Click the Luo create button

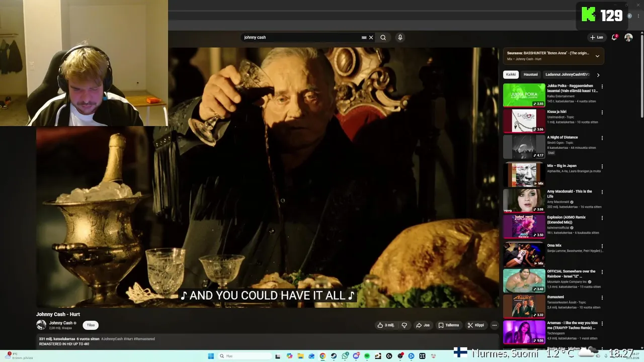point(597,37)
